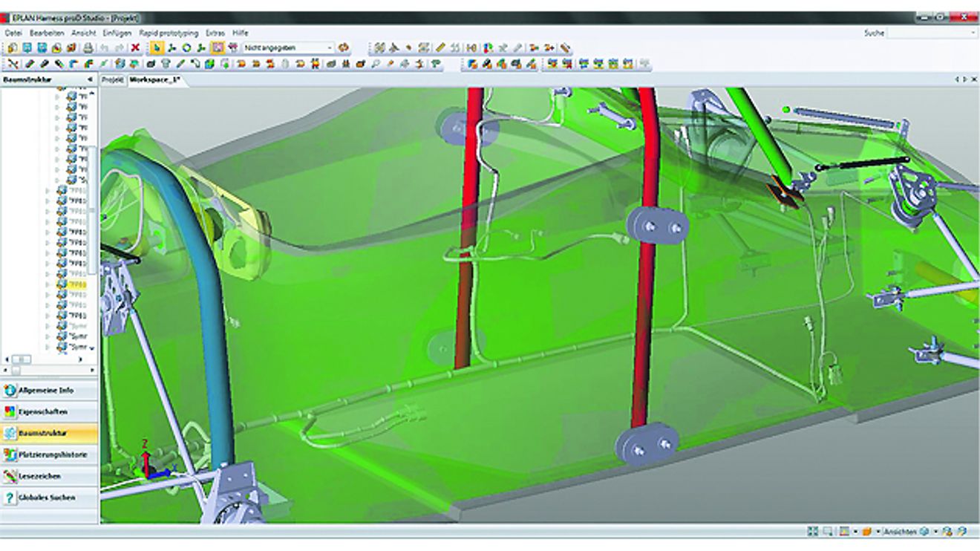This screenshot has height=551, width=980.
Task: Click the magnifier zoom toolbar icon
Action: [376, 65]
